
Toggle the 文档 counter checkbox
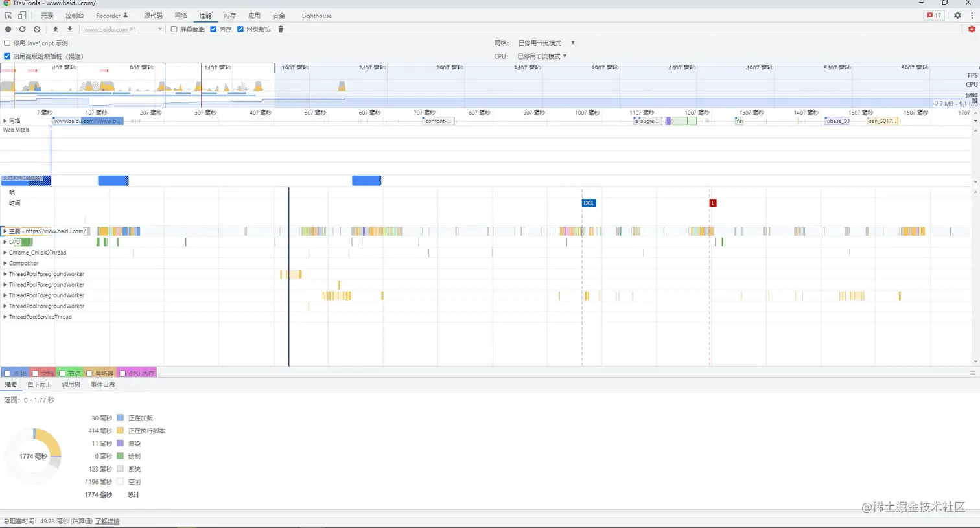click(x=36, y=373)
